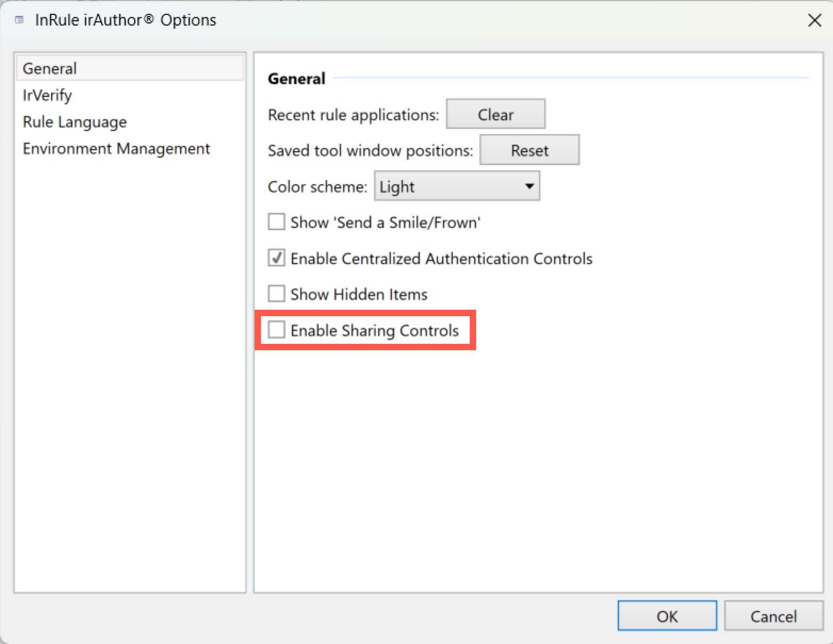The width and height of the screenshot is (833, 644).
Task: Open the Color scheme dropdown
Action: (457, 186)
